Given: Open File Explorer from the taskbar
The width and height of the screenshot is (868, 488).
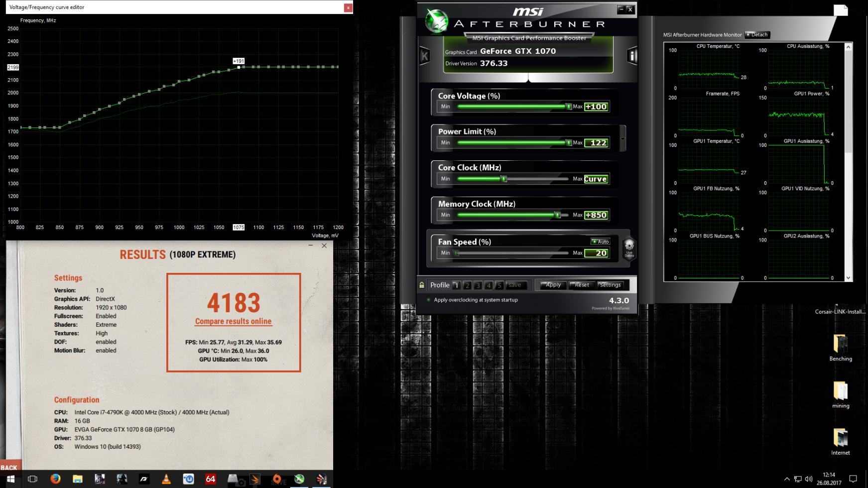Looking at the screenshot, I should (78, 479).
